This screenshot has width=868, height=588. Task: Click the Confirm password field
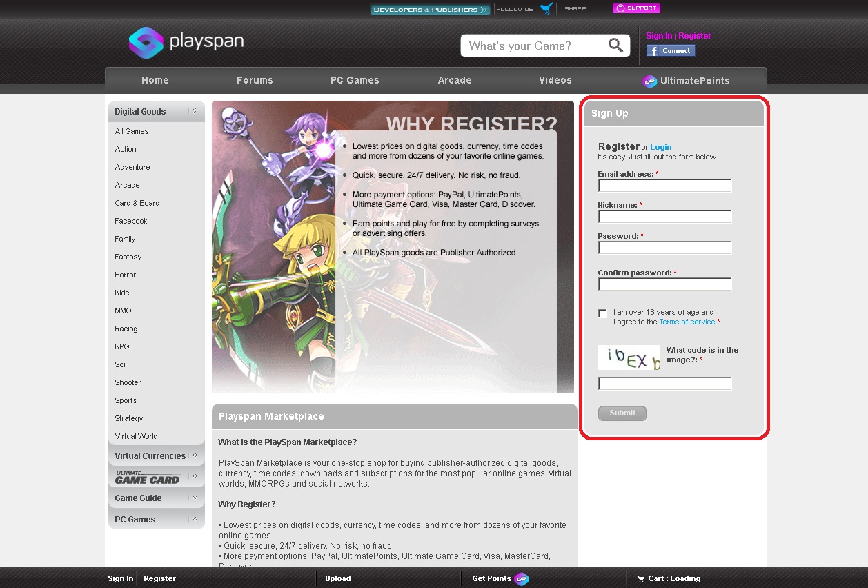pos(664,284)
